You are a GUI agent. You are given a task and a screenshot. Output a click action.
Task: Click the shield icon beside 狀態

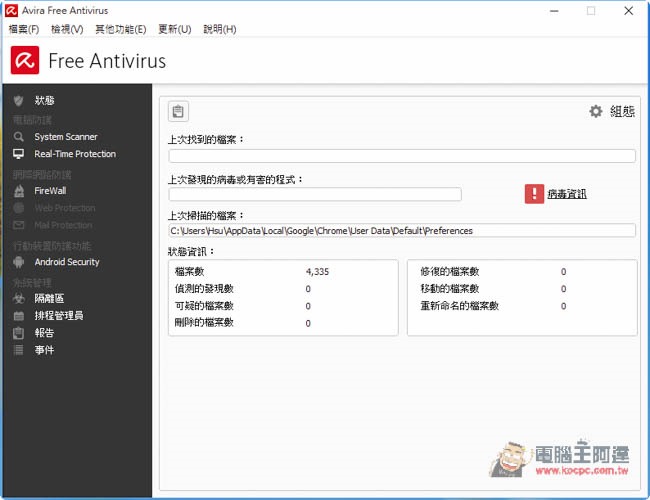point(18,100)
